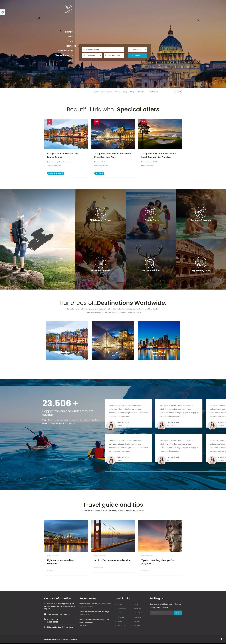Select France in the slider list
This screenshot has width=226, height=644.
coord(69,32)
